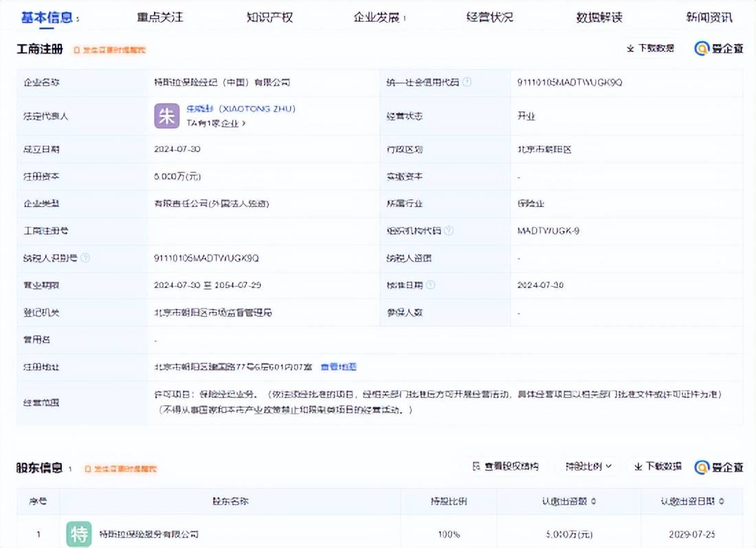Open the 经营状况 tab
The image size is (756, 548).
click(x=490, y=18)
